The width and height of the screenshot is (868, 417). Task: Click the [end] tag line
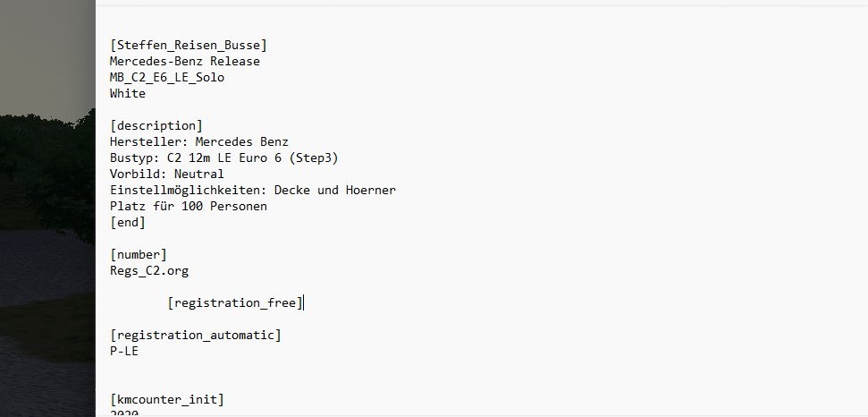point(128,222)
